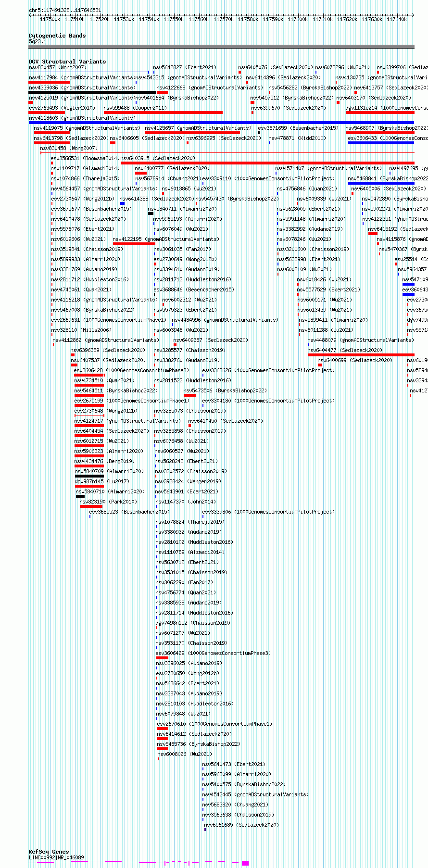
Task: Click the long red bar under nsv599488
Action: [x=163, y=113]
